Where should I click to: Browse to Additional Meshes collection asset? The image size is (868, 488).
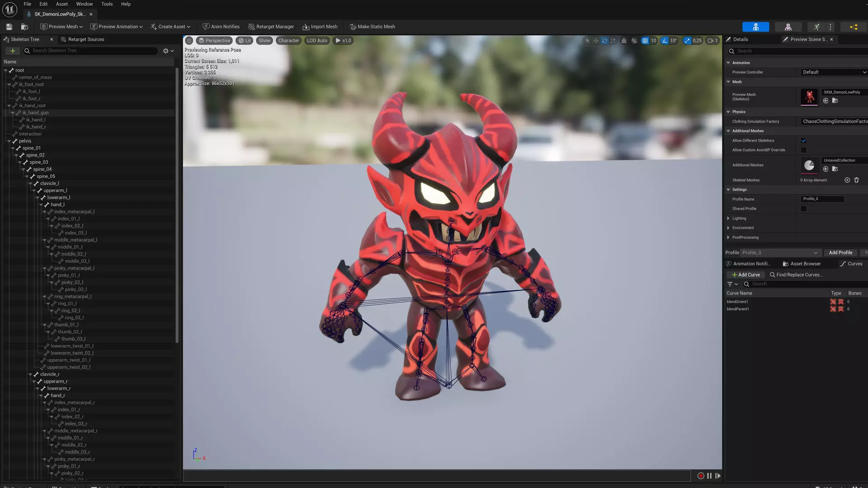[x=835, y=169]
